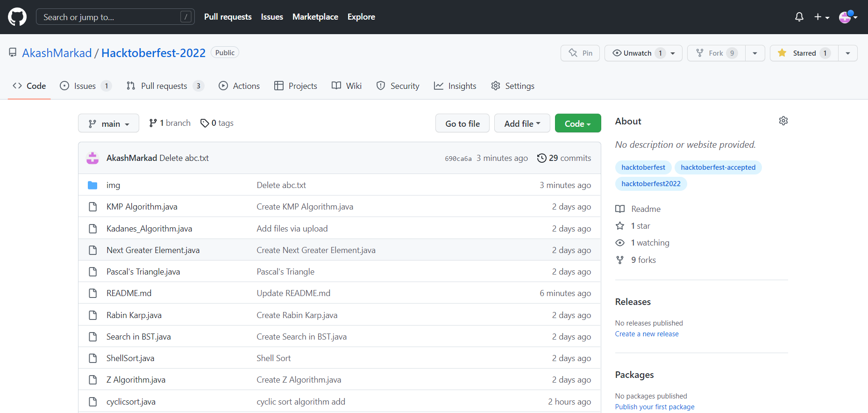Viewport: 868px width, 413px height.
Task: Open commit hash 690ca6a
Action: click(458, 159)
